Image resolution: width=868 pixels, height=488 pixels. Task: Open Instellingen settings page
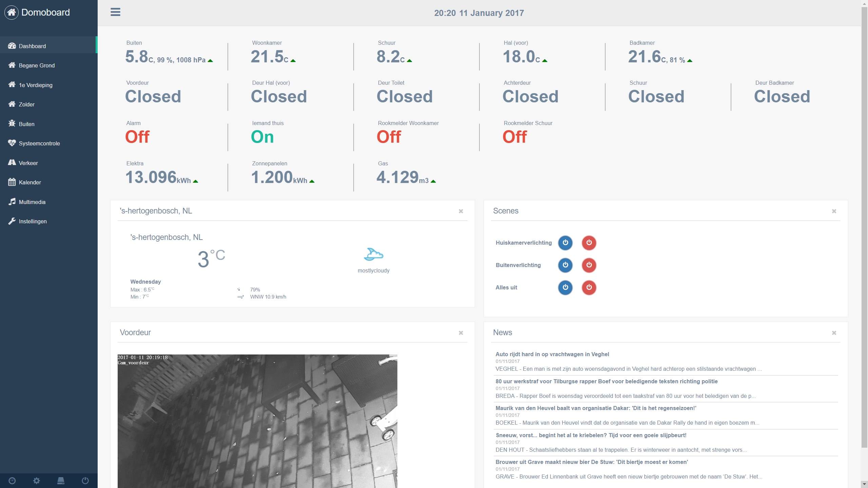(x=48, y=221)
